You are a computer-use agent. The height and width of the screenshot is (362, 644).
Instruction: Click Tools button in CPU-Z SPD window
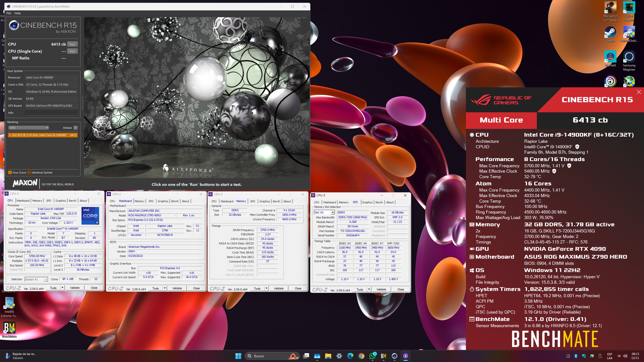(x=360, y=289)
